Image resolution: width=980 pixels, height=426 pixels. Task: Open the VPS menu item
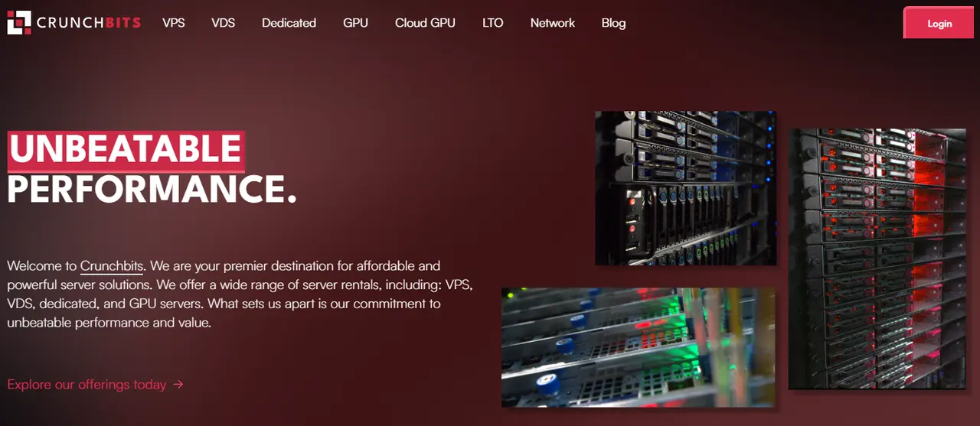[x=174, y=23]
